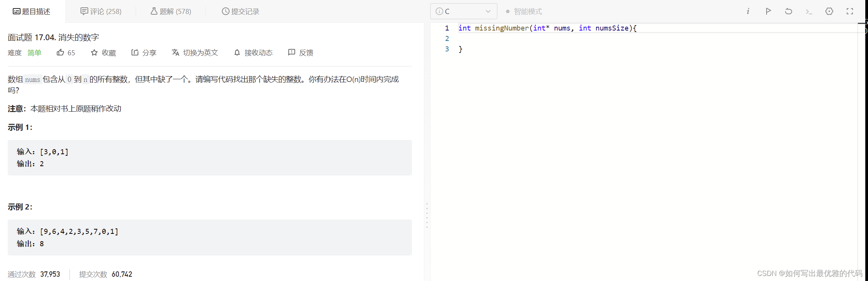
Task: Click 难度 简单 difficulty label
Action: [24, 53]
